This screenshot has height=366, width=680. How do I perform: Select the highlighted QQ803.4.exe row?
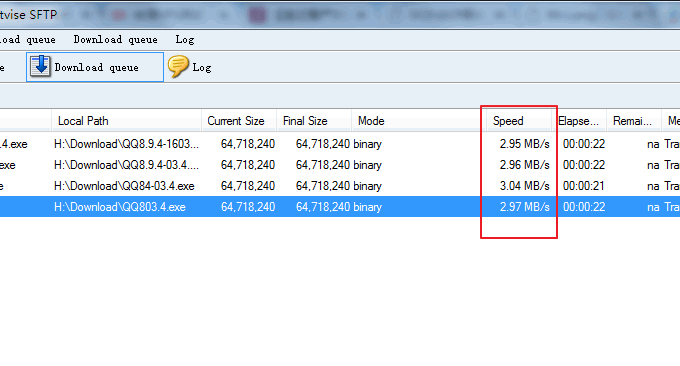(x=340, y=207)
